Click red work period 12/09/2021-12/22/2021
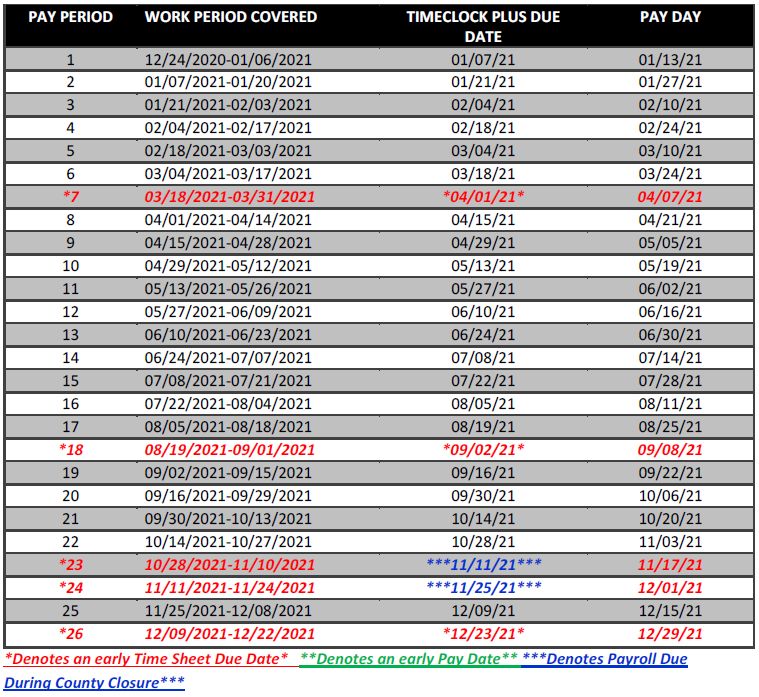 (229, 634)
